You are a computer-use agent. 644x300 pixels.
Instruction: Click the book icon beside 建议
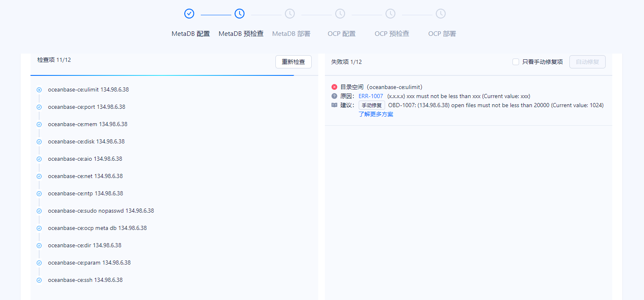(334, 105)
